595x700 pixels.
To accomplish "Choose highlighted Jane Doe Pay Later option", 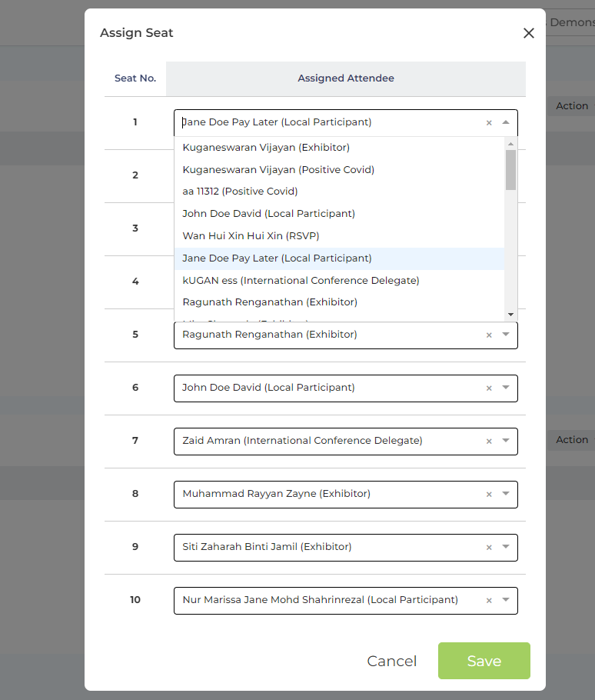I will (x=339, y=258).
